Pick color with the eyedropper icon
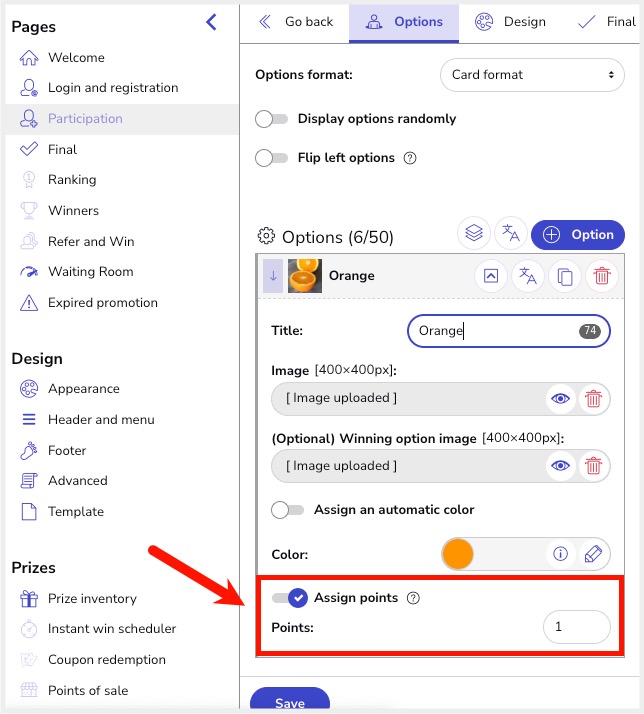This screenshot has width=644, height=714. tap(593, 554)
